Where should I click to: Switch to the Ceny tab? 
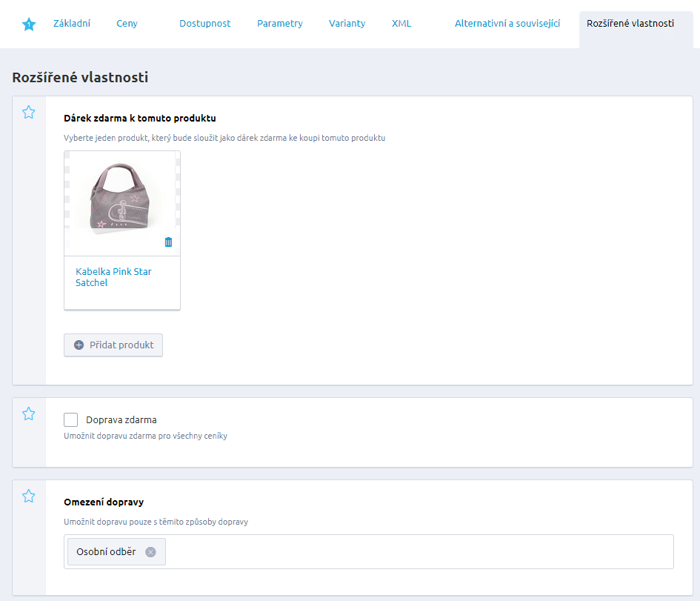pos(127,23)
